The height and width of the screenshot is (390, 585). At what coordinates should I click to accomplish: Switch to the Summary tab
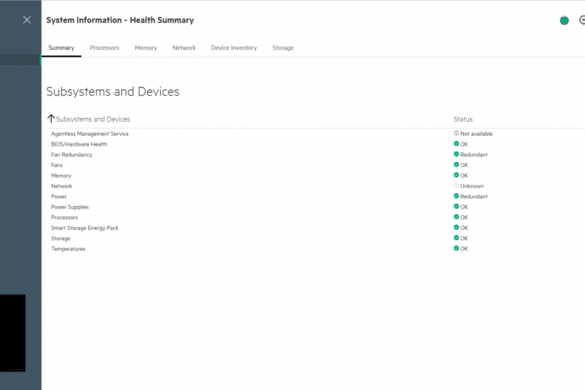point(61,48)
